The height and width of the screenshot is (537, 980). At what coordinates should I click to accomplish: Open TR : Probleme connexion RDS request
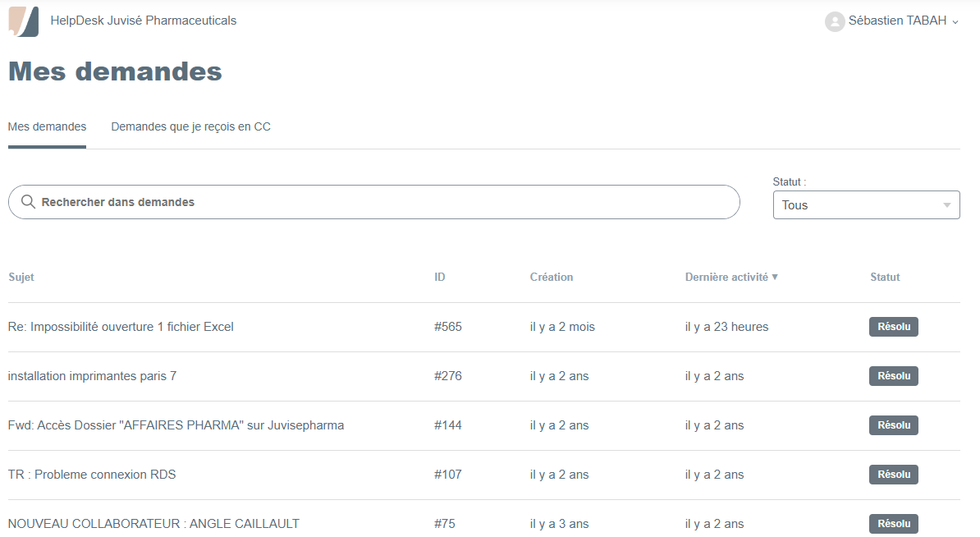point(92,475)
